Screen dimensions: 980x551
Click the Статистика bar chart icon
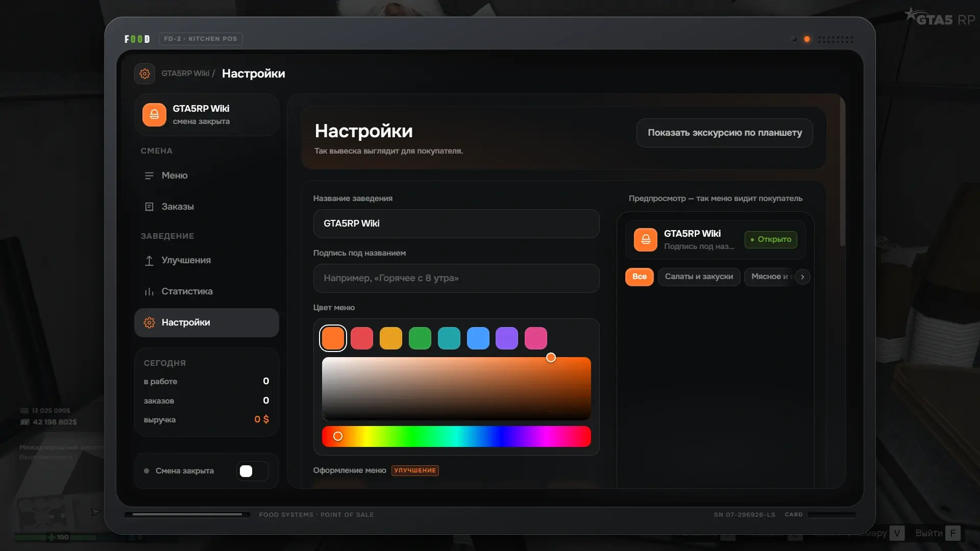click(149, 291)
